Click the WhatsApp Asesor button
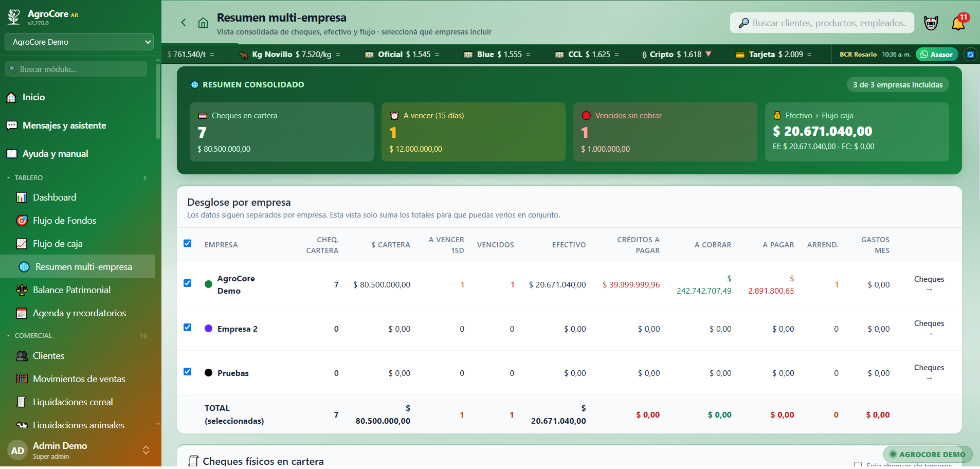The height and width of the screenshot is (469, 980). (937, 55)
